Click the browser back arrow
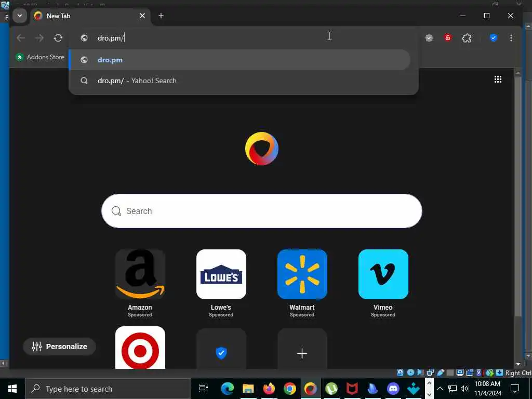The width and height of the screenshot is (532, 399). 21,38
